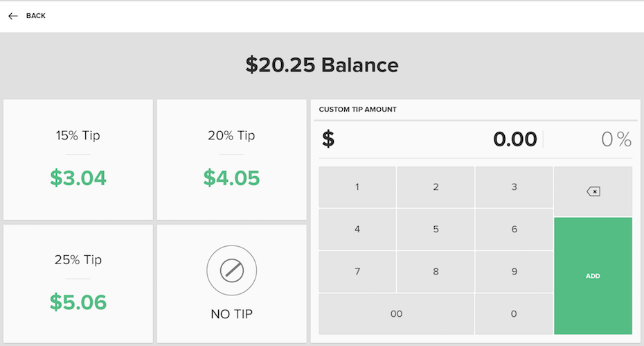Select the 15% Tip option

coord(78,159)
